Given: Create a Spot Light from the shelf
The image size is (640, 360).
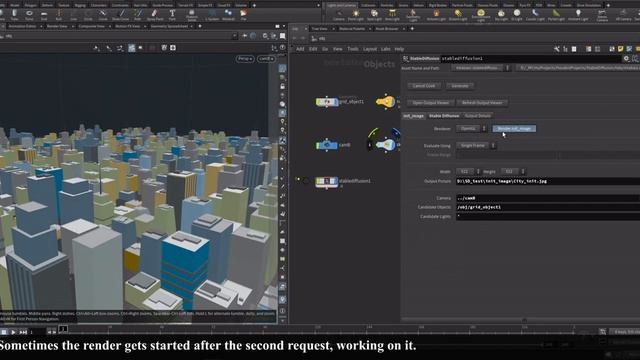Looking at the screenshot, I should [374, 16].
